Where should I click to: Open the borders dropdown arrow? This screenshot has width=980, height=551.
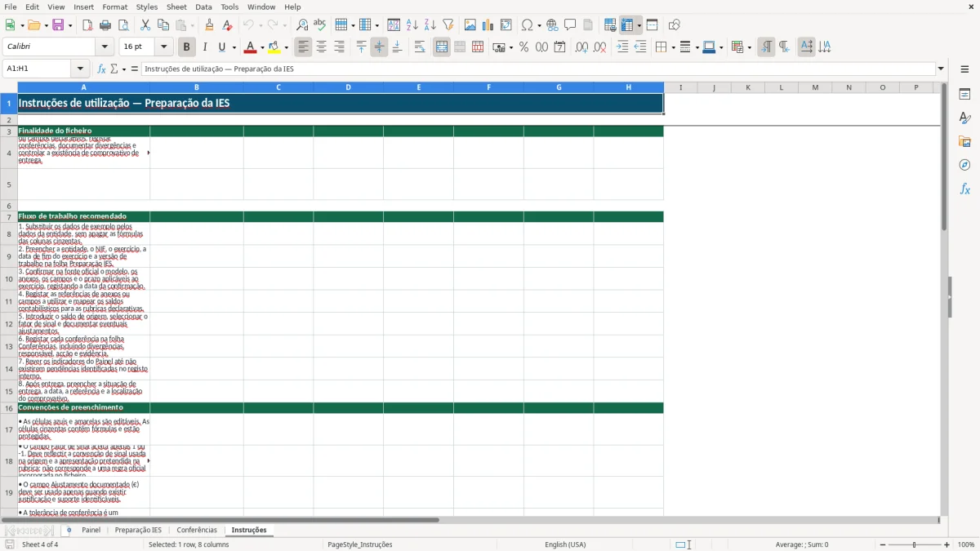[672, 47]
